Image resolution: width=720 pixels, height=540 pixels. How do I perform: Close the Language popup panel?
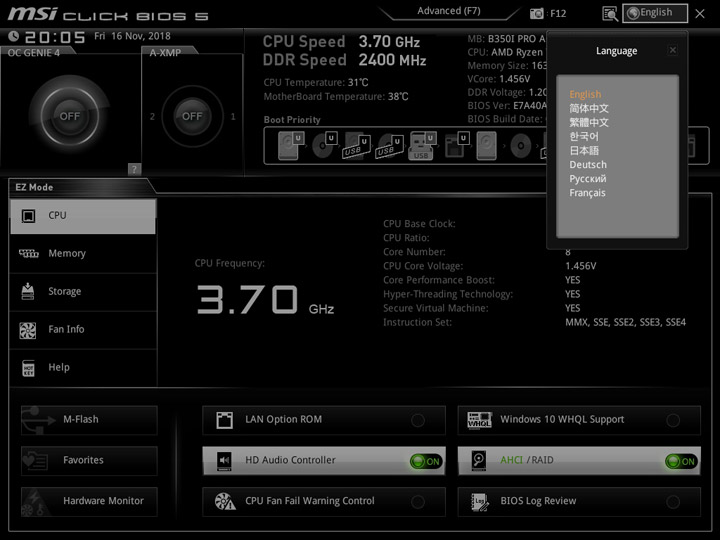tap(673, 50)
